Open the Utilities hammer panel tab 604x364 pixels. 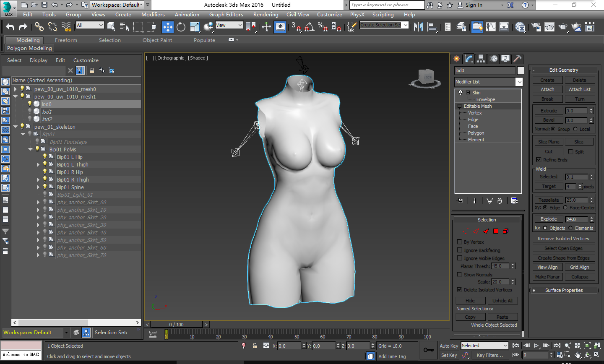(518, 59)
